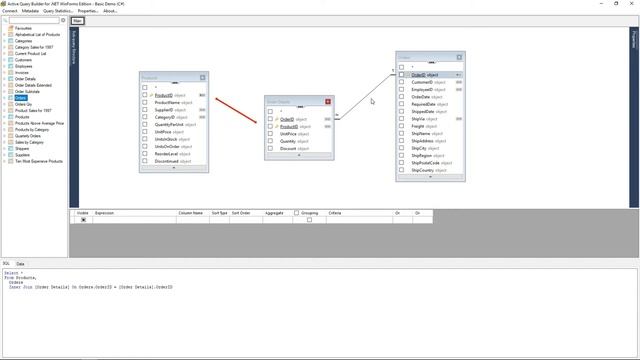Check the all-fields asterisk in Orders
The height and width of the screenshot is (360, 640).
point(401,67)
